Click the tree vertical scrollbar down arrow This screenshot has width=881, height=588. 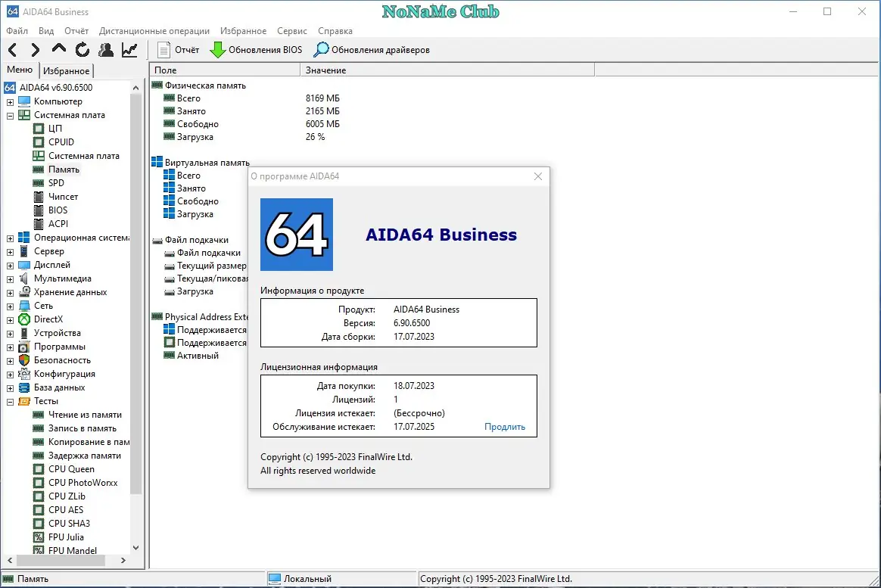pos(135,548)
